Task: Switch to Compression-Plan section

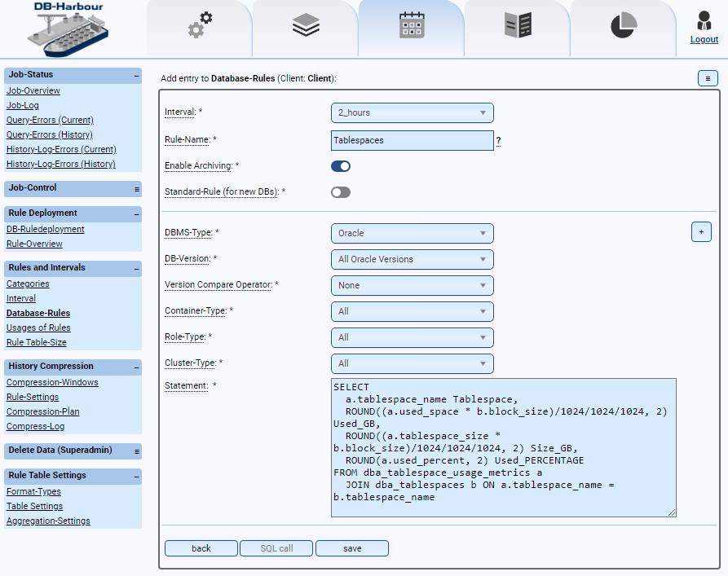Action: point(42,411)
